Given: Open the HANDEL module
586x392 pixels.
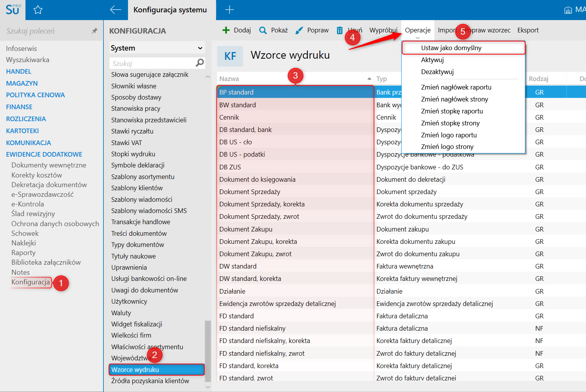Looking at the screenshot, I should pos(19,71).
